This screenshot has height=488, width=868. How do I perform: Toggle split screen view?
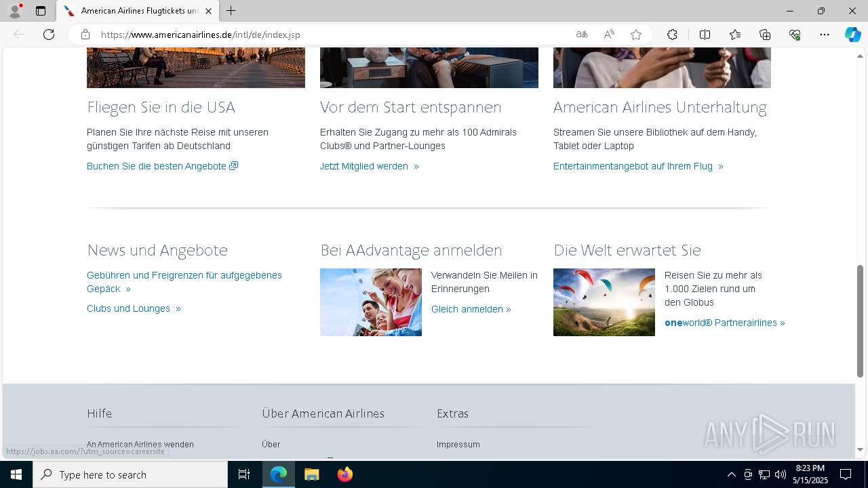(x=705, y=35)
